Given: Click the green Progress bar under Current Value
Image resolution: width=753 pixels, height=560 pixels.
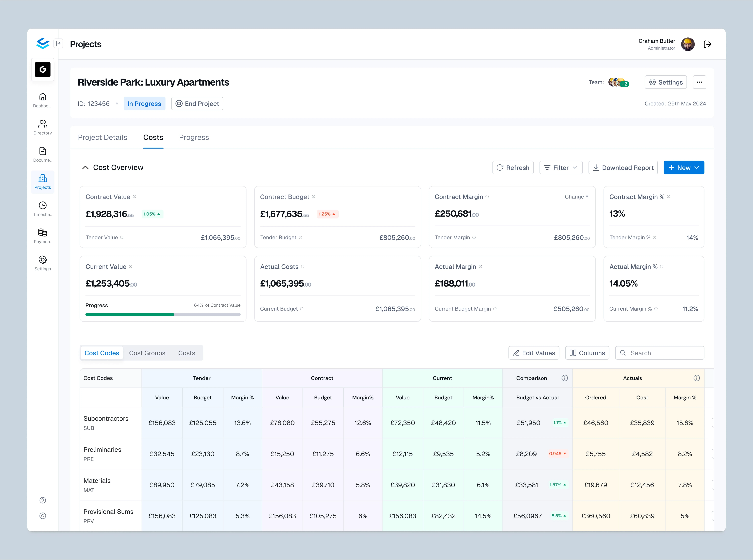Looking at the screenshot, I should coord(130,314).
